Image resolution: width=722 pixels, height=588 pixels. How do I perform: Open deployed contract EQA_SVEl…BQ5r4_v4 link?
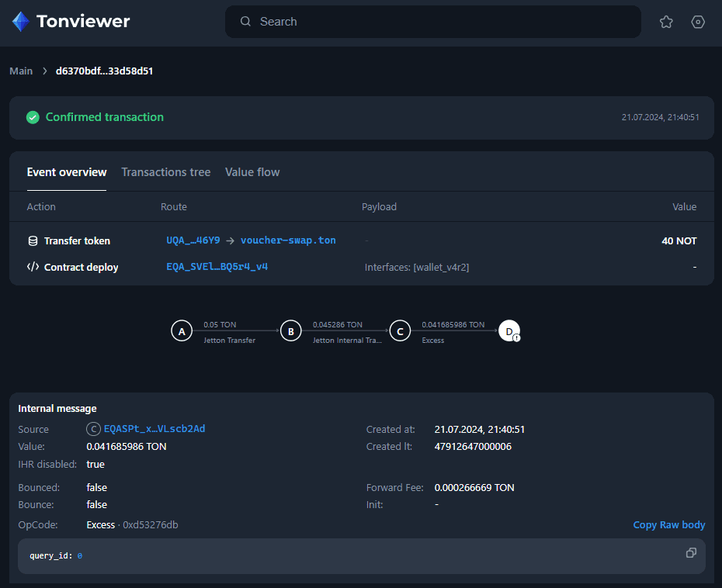pos(217,267)
